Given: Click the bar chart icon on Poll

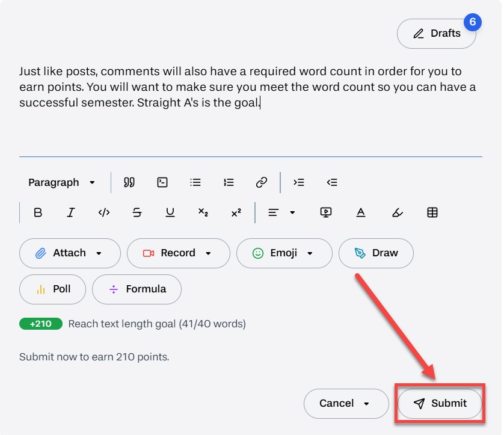Looking at the screenshot, I should click(41, 289).
